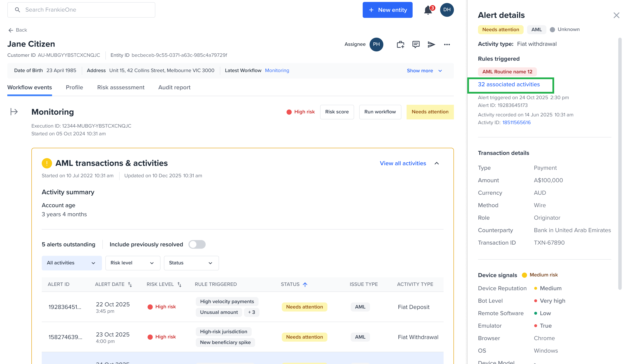This screenshot has height=364, width=626.
Task: Open the more options ellipsis menu
Action: pos(447,44)
